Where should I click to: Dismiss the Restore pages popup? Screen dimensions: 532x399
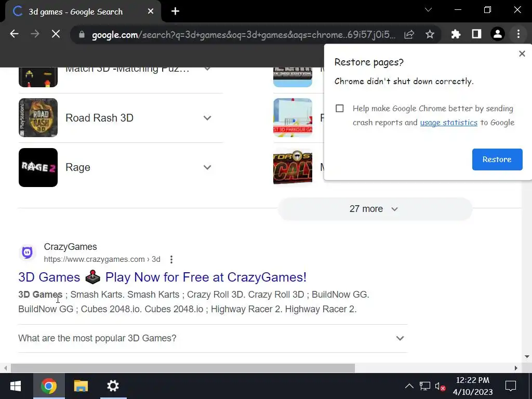(522, 54)
